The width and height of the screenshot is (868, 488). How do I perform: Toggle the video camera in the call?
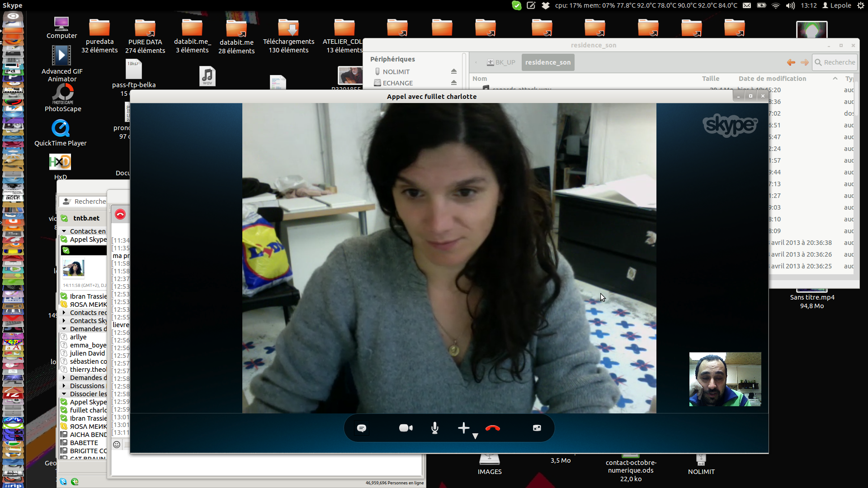[406, 428]
